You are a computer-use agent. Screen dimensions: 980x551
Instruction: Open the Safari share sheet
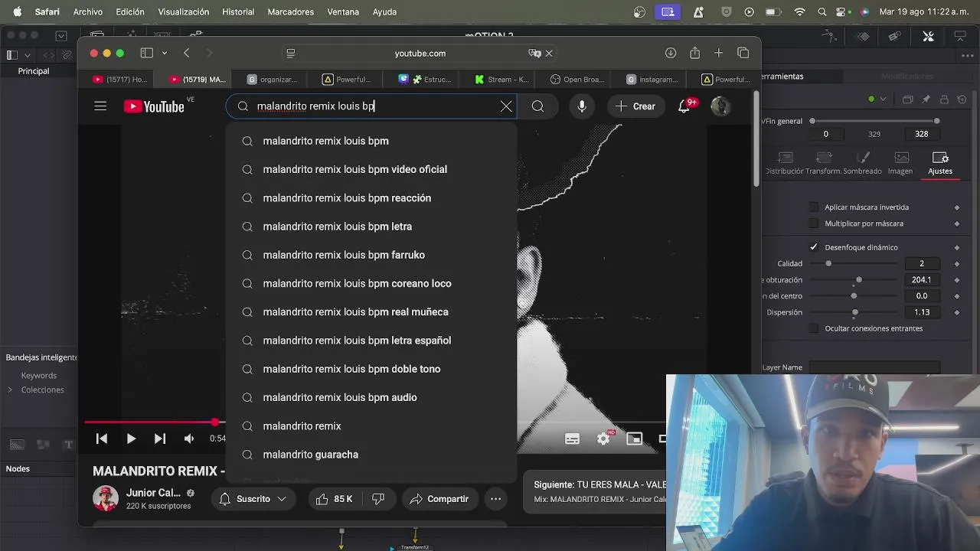[x=694, y=53]
